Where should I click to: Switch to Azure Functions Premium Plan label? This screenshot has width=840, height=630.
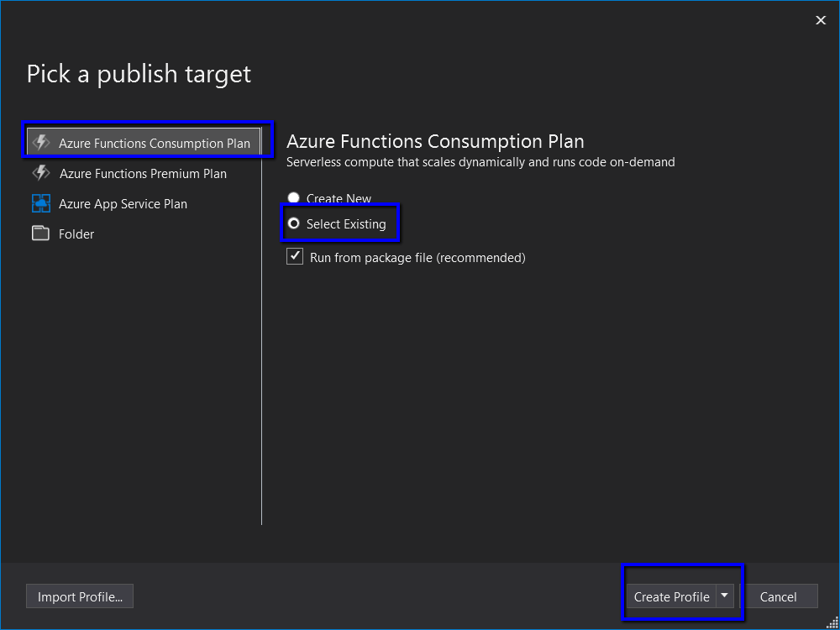[143, 174]
